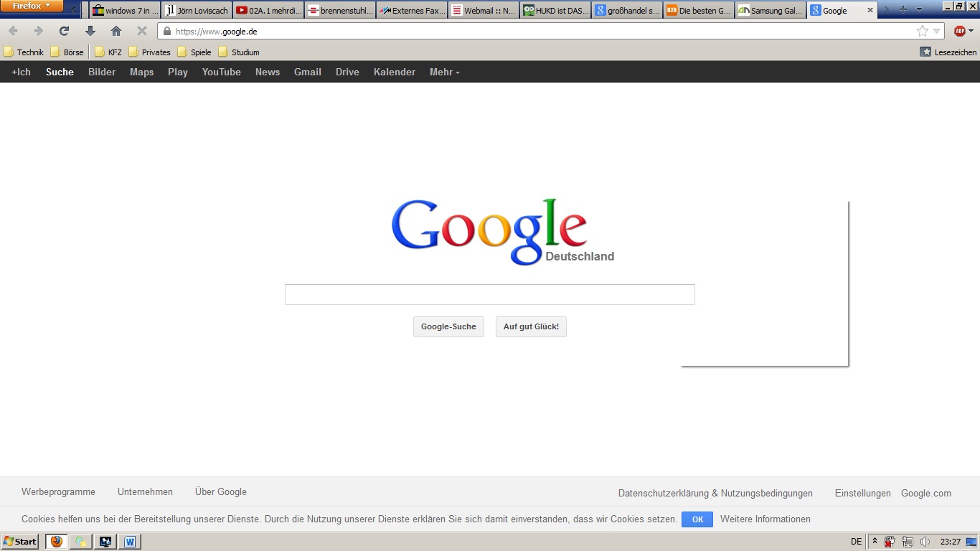Open the KFZ bookmarks folder
Viewport: 980px width, 551px height.
tap(108, 52)
